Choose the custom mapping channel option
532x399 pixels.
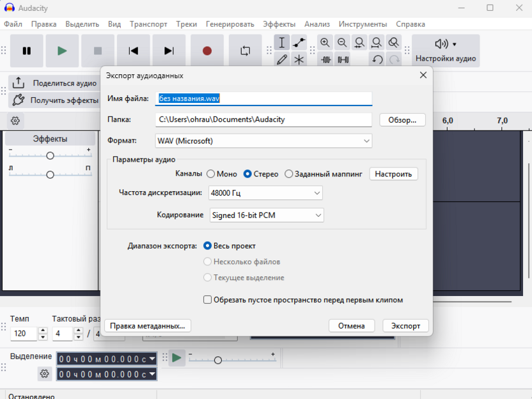tap(289, 174)
